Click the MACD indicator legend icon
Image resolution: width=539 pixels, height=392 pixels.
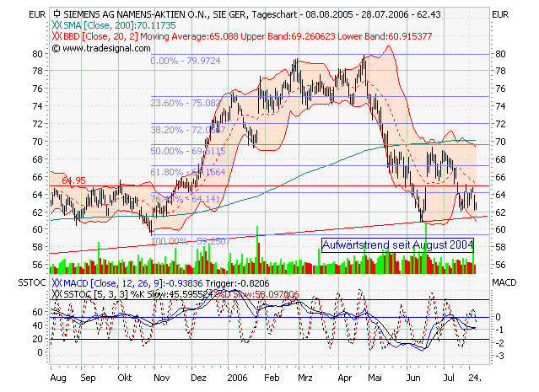coord(57,283)
